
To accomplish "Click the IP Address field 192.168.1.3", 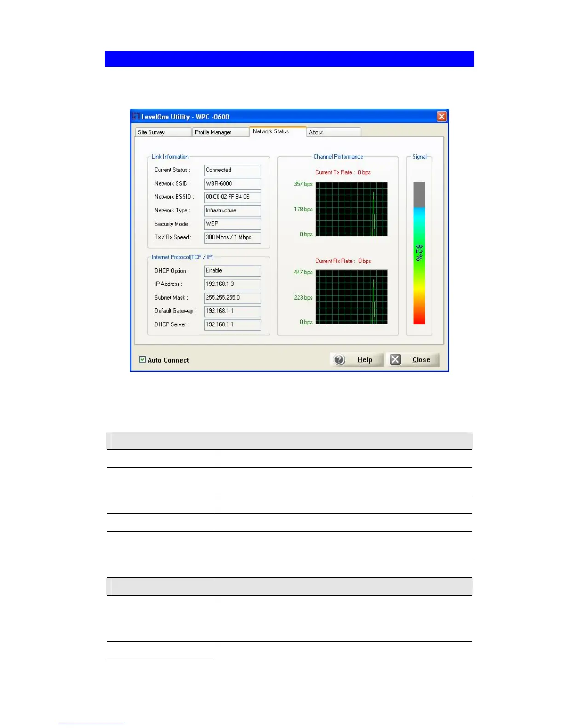I will point(233,284).
